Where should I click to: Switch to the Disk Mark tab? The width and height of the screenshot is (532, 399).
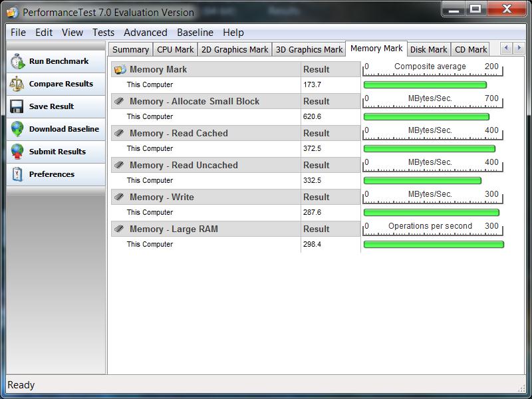(428, 49)
